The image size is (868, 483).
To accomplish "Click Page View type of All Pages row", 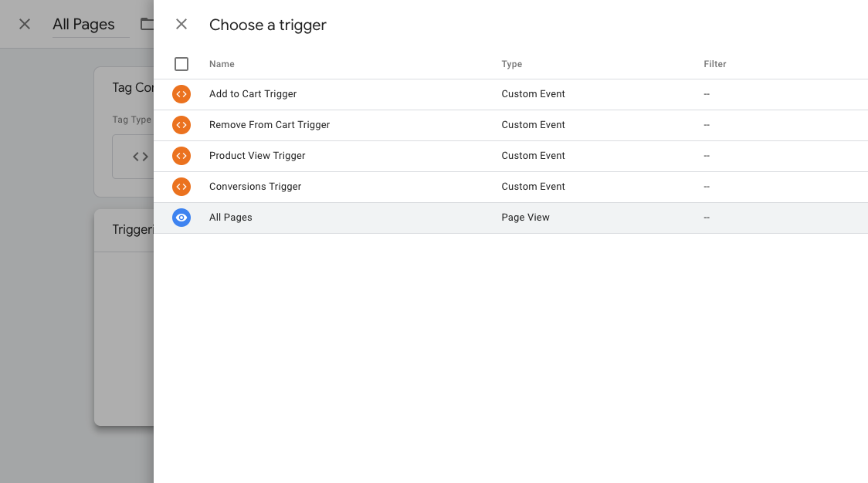I will tap(525, 218).
